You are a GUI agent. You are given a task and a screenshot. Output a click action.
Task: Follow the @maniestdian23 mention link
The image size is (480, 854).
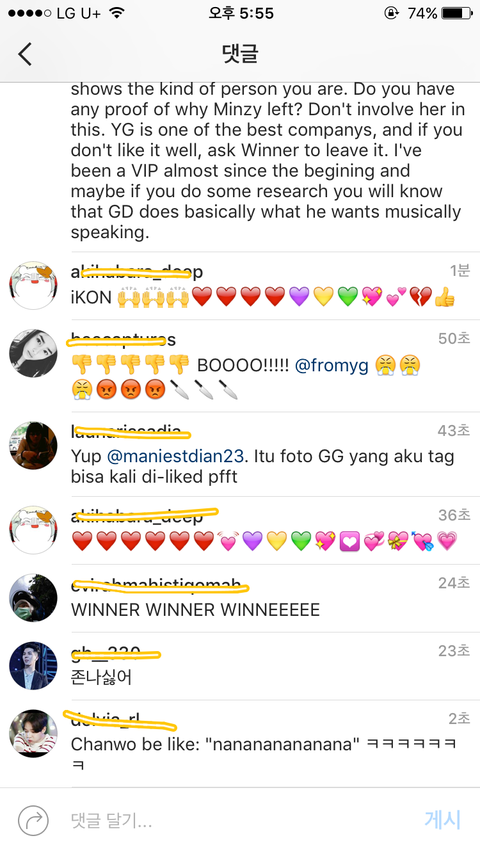[174, 456]
